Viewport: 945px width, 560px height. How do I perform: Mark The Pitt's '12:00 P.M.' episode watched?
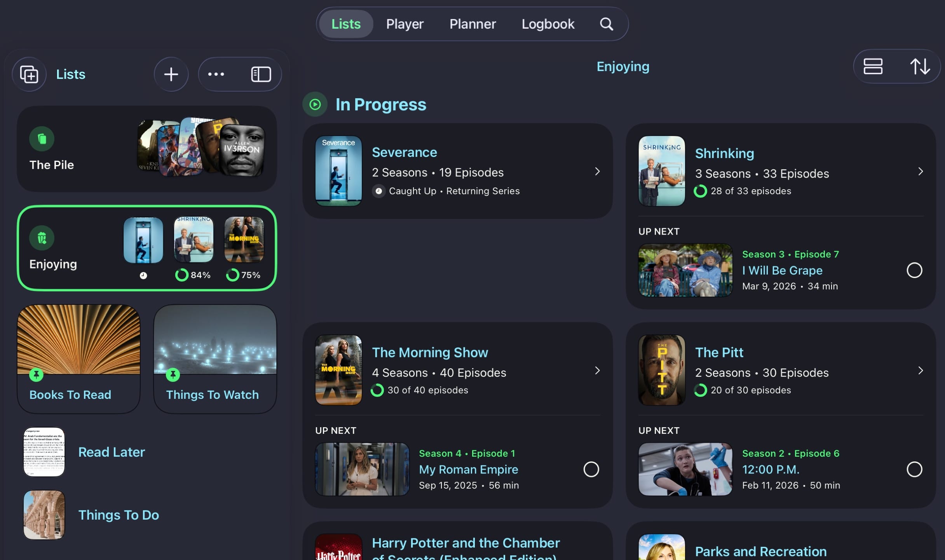915,469
